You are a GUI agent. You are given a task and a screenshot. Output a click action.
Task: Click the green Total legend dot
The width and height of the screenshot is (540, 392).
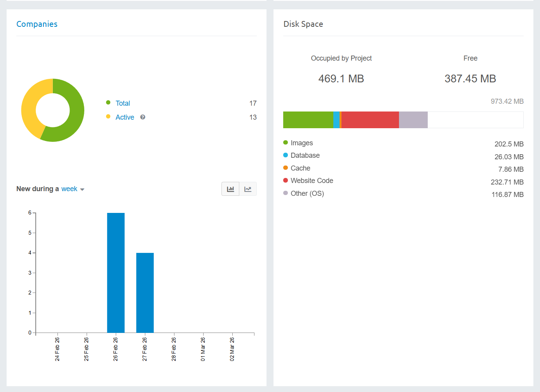click(x=108, y=103)
